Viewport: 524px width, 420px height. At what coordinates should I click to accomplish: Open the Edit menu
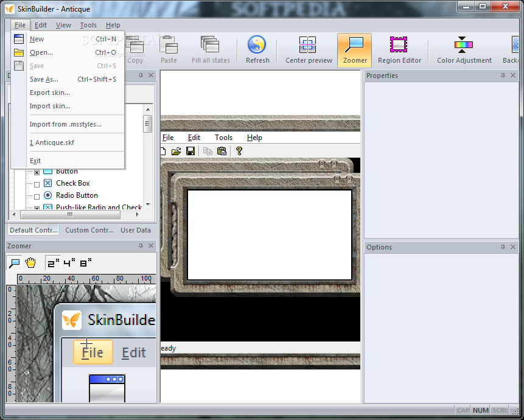[41, 25]
